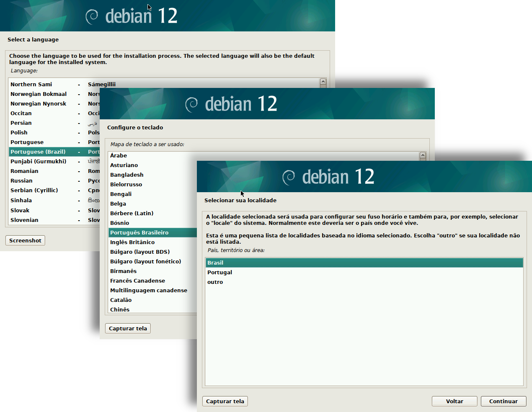Screen dimensions: 532x412
Task: Choose the Árabe keyboard layout
Action: coord(118,155)
